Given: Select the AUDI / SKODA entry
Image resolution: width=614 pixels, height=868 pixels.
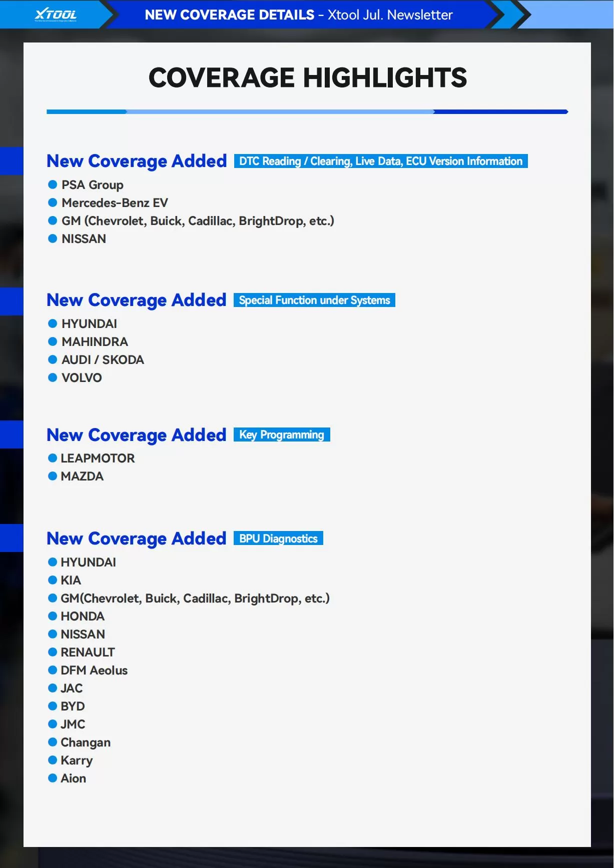Looking at the screenshot, I should pyautogui.click(x=103, y=359).
